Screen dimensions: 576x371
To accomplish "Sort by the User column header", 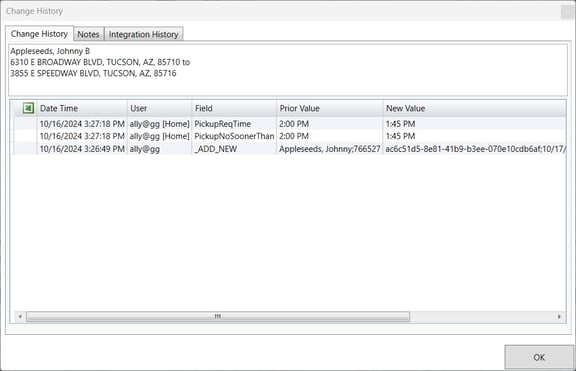I will click(x=159, y=108).
